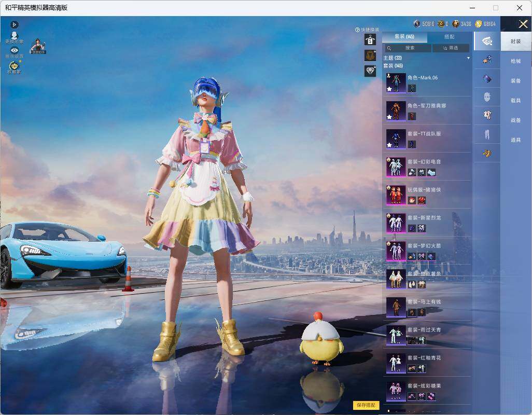The height and width of the screenshot is (415, 532).
Task: Open the 道具 side menu
Action: coord(516,140)
